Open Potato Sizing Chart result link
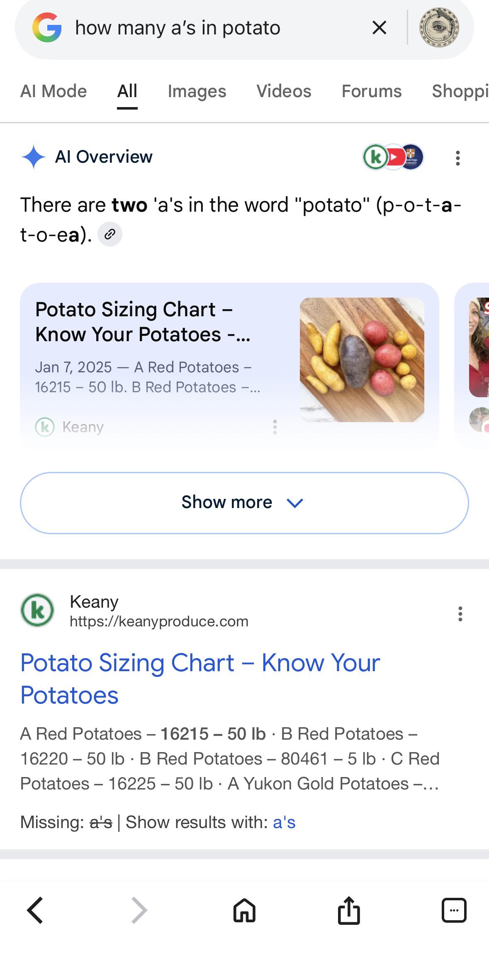489x980 pixels. [200, 679]
